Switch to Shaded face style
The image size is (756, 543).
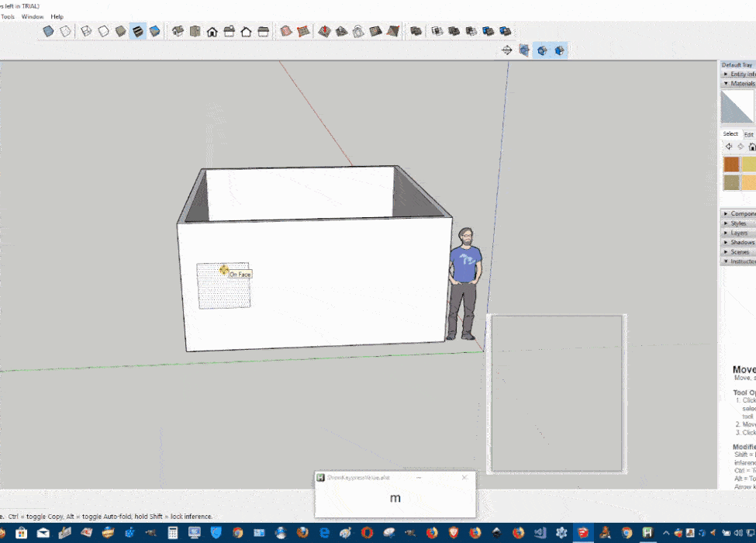(x=120, y=31)
